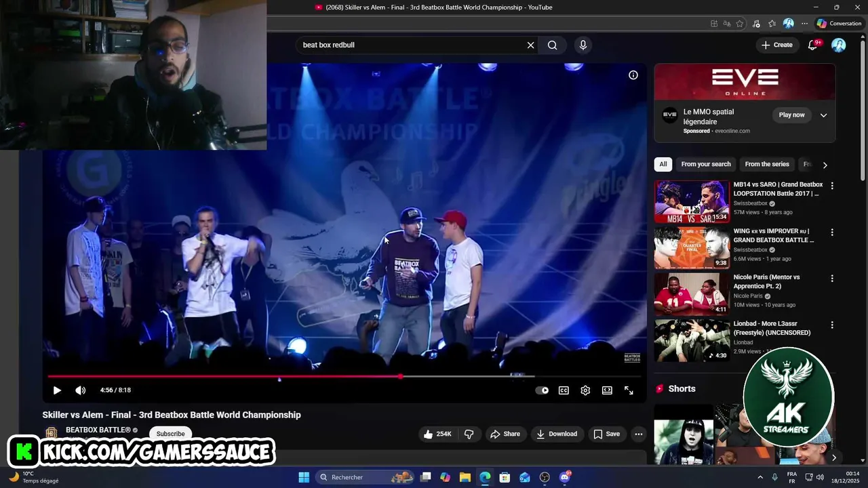Download the video
Viewport: 868px width, 488px height.
(x=556, y=434)
